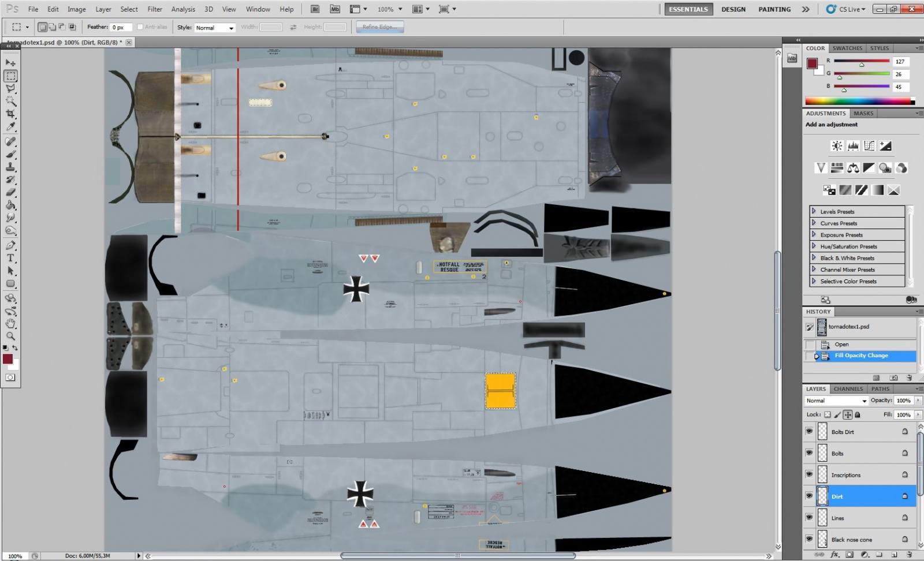The width and height of the screenshot is (924, 561).
Task: Hide the Bolts Dirt layer
Action: [809, 431]
